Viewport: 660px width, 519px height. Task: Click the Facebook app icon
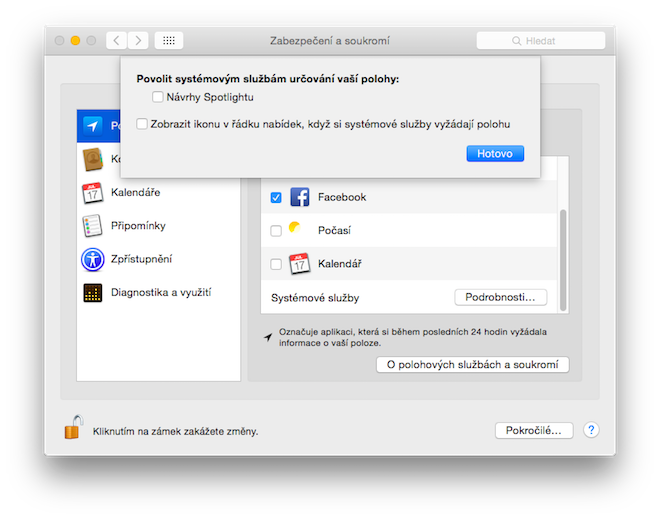(300, 197)
